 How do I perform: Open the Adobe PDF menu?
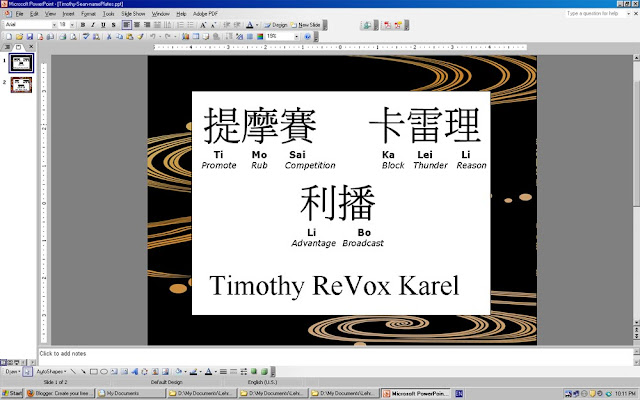205,14
